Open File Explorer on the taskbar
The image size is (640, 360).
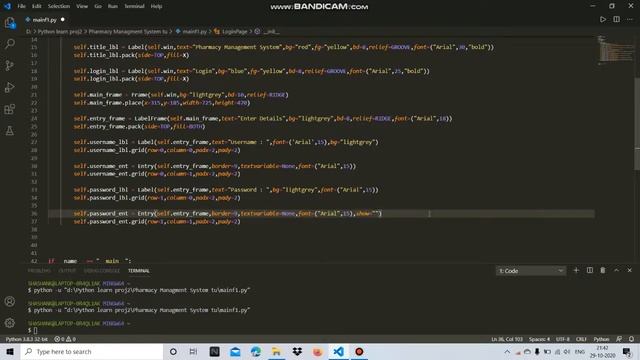pyautogui.click(x=276, y=351)
